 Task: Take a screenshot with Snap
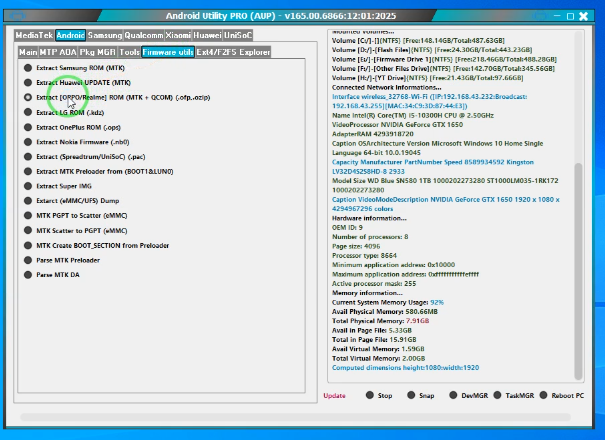pyautogui.click(x=421, y=395)
